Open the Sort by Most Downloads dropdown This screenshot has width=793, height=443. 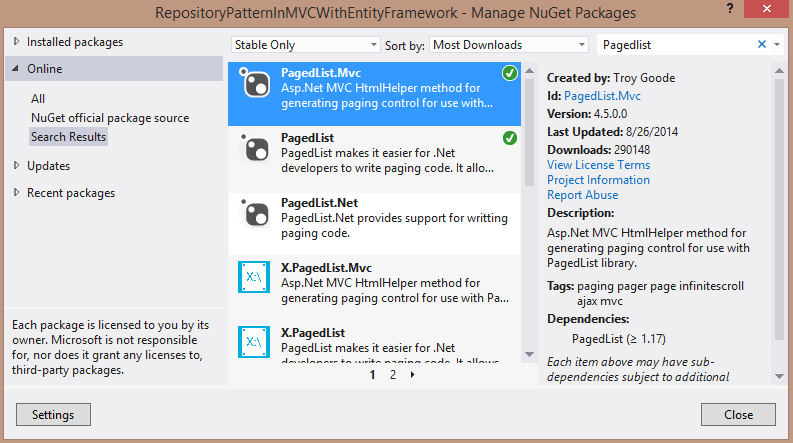point(509,45)
